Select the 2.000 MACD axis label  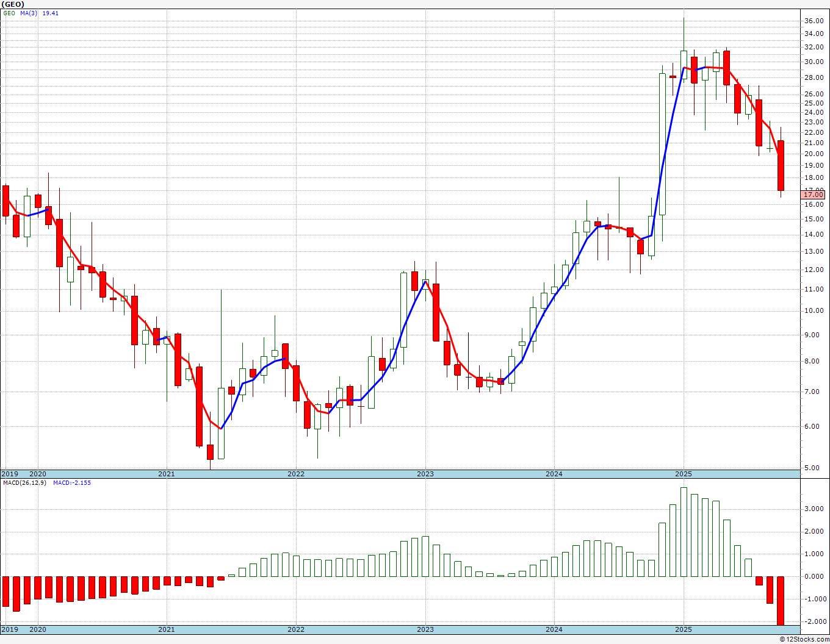(815, 531)
